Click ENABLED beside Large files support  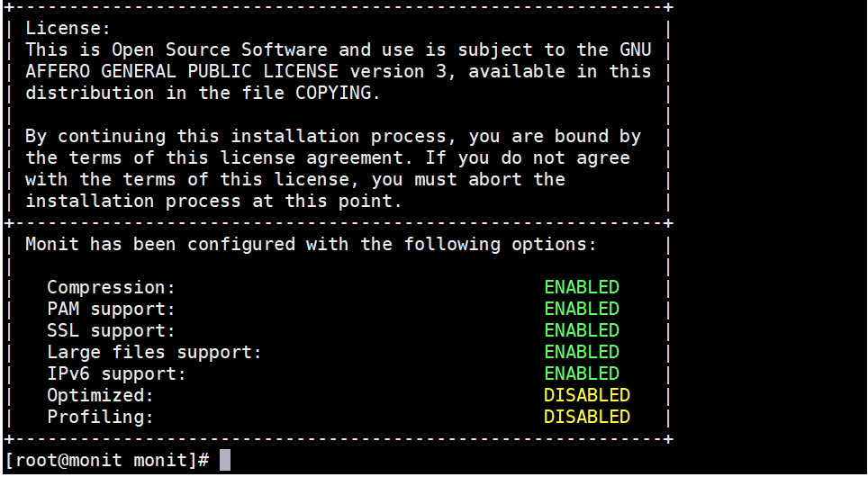(582, 352)
